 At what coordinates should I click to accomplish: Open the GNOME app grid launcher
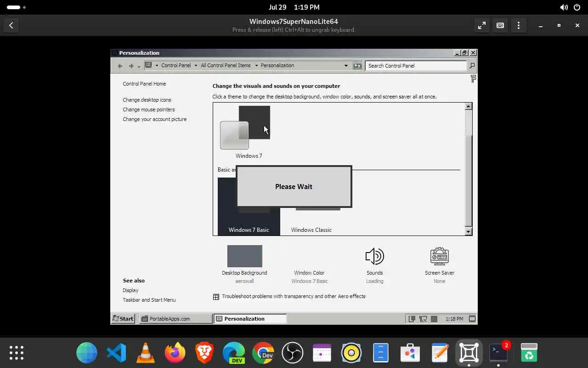17,353
